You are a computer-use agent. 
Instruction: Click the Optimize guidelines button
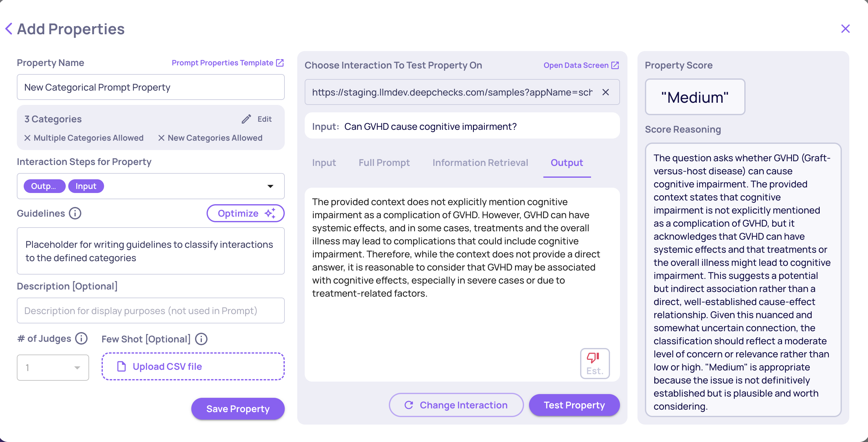point(245,214)
